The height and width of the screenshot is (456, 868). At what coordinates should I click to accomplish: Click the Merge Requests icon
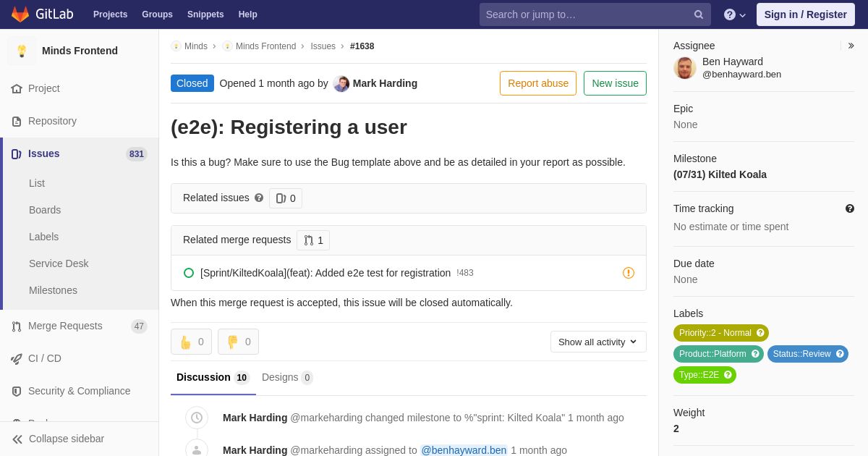coord(17,326)
